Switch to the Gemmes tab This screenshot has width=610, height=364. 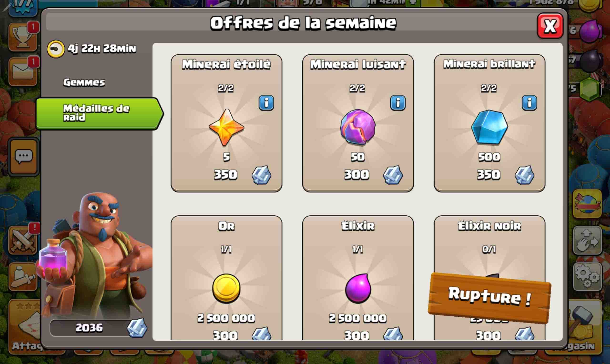click(x=84, y=82)
